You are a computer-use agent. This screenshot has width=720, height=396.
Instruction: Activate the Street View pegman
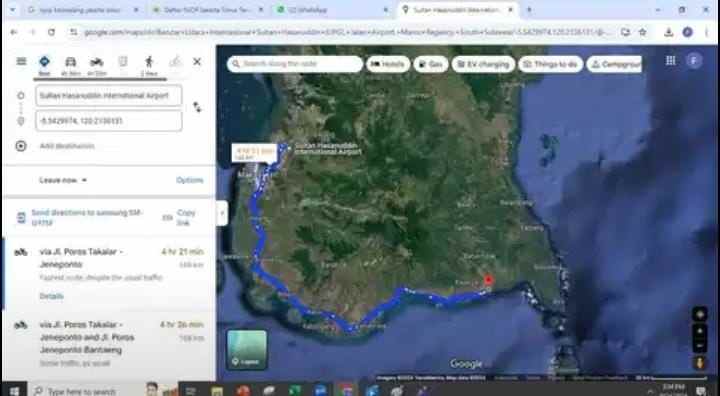(700, 362)
